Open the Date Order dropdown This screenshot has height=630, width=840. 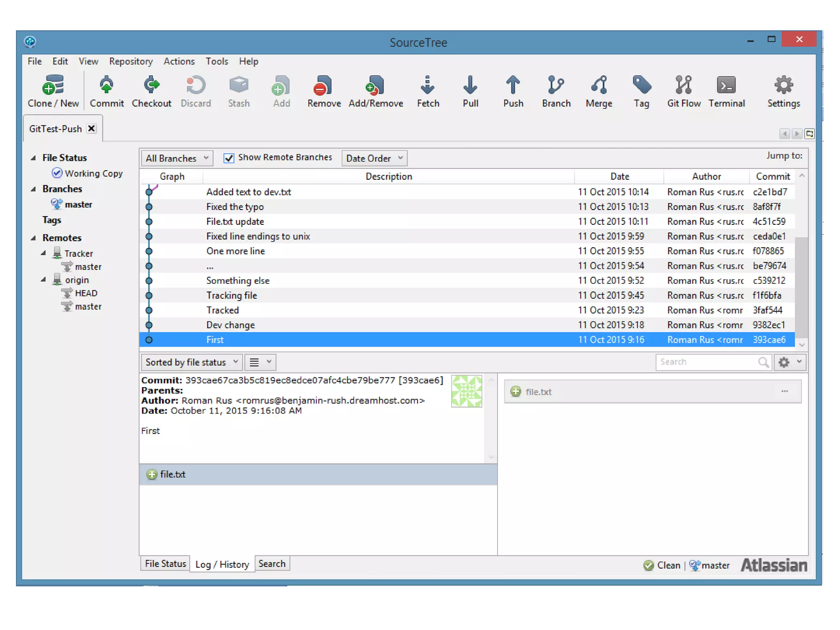click(374, 158)
